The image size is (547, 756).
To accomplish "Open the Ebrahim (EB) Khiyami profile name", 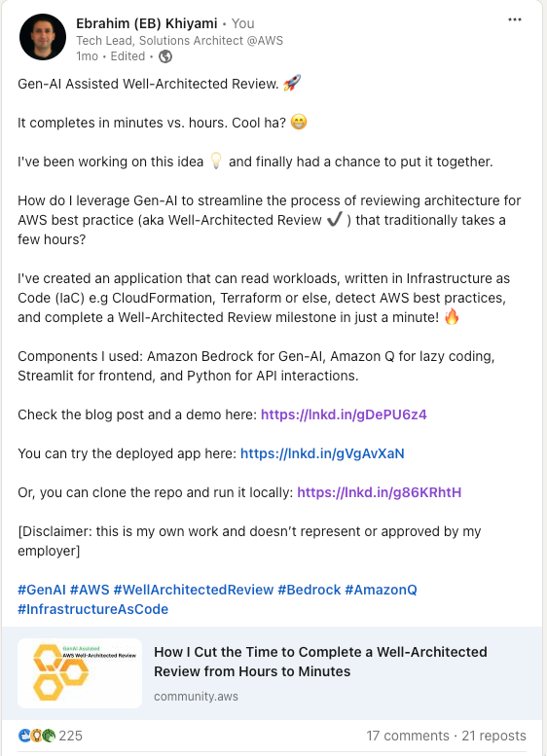I will click(147, 23).
